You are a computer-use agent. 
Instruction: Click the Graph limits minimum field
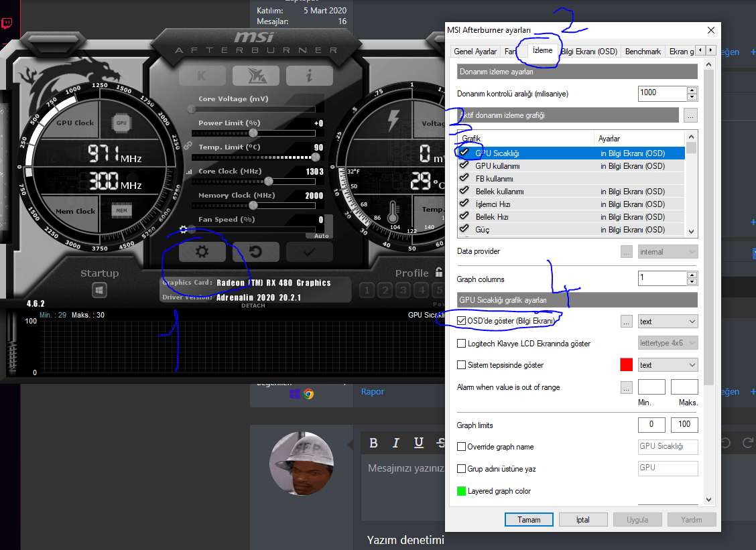click(651, 425)
